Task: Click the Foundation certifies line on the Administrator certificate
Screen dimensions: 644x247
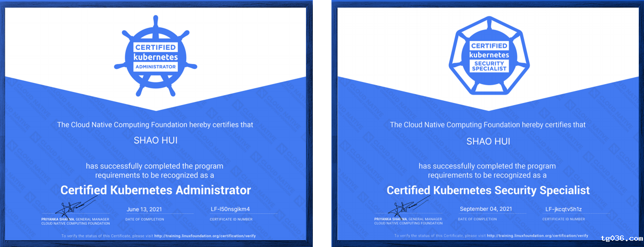Action: click(x=155, y=125)
